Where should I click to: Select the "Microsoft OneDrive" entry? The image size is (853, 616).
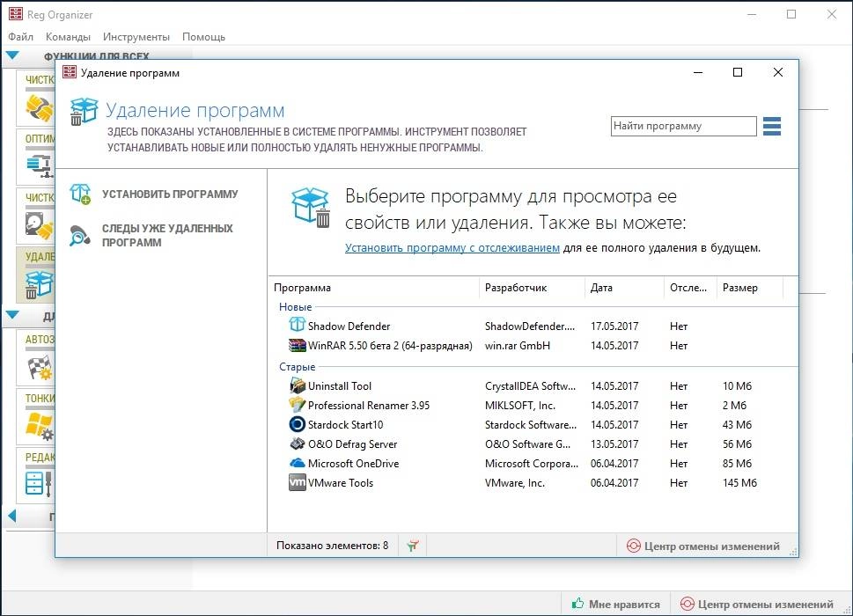point(353,464)
